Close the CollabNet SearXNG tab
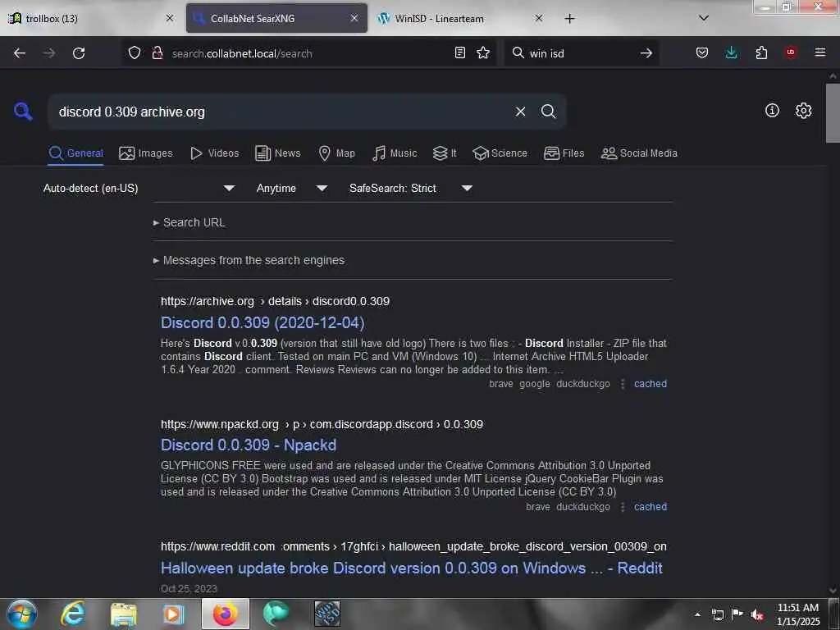 click(x=354, y=18)
